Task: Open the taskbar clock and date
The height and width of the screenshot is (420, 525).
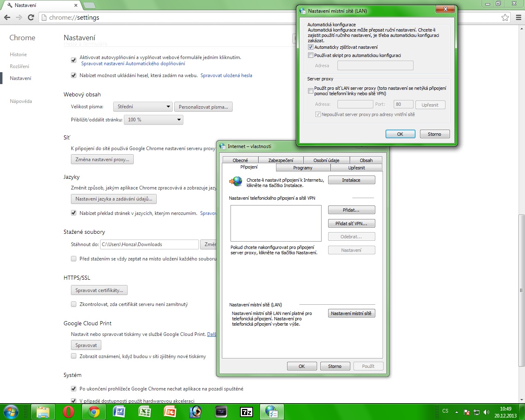Action: (505, 412)
